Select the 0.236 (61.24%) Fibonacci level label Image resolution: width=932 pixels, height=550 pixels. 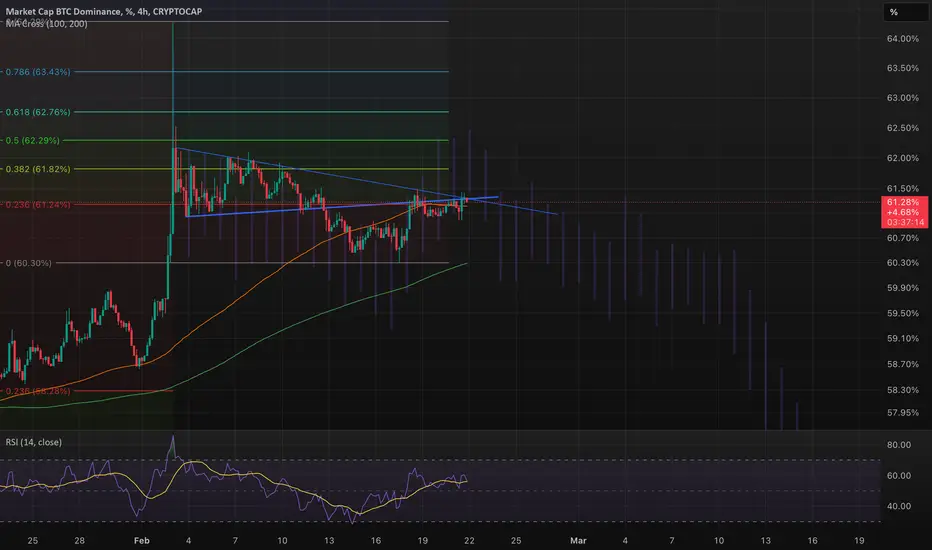38,205
